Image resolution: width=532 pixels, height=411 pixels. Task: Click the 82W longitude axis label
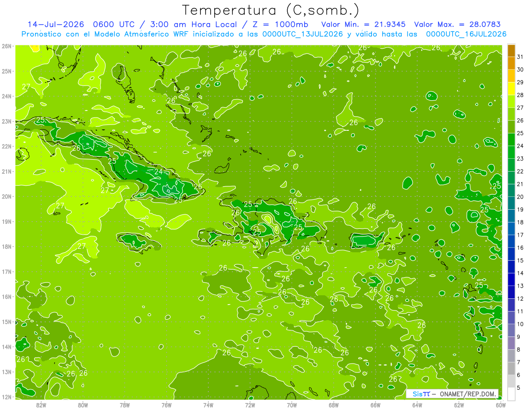(41, 405)
